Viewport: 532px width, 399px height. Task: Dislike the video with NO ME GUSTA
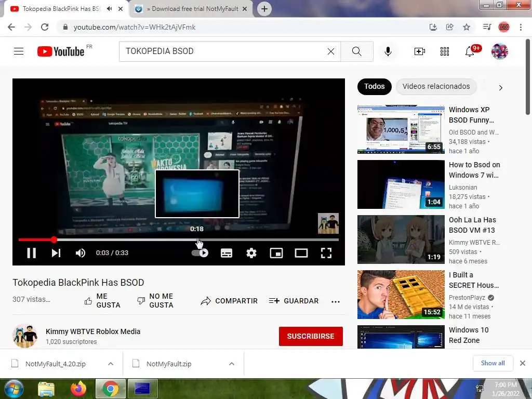(x=155, y=301)
